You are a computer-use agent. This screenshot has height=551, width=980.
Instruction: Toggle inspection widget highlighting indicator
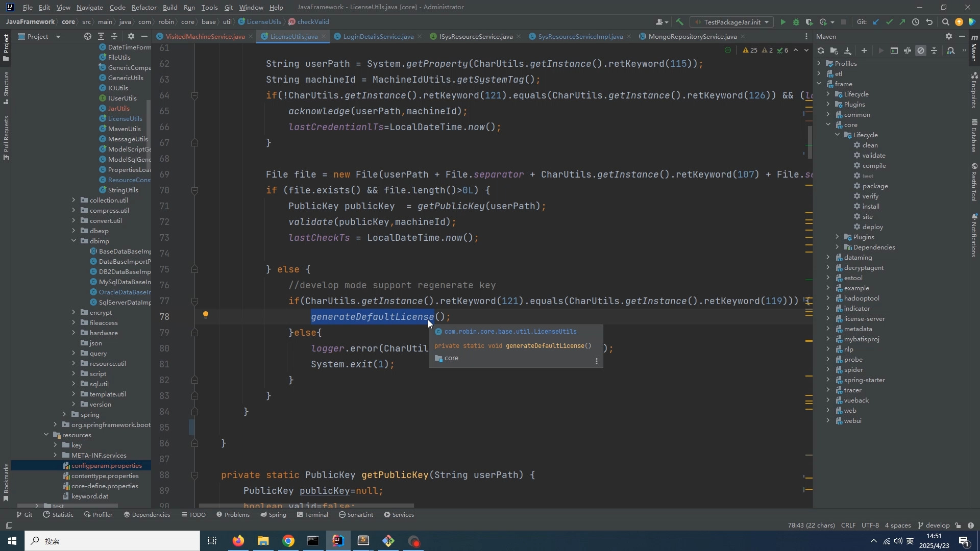728,50
